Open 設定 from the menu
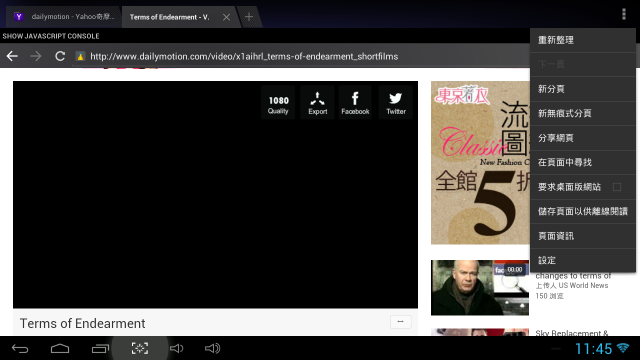The image size is (640, 360). 583,260
